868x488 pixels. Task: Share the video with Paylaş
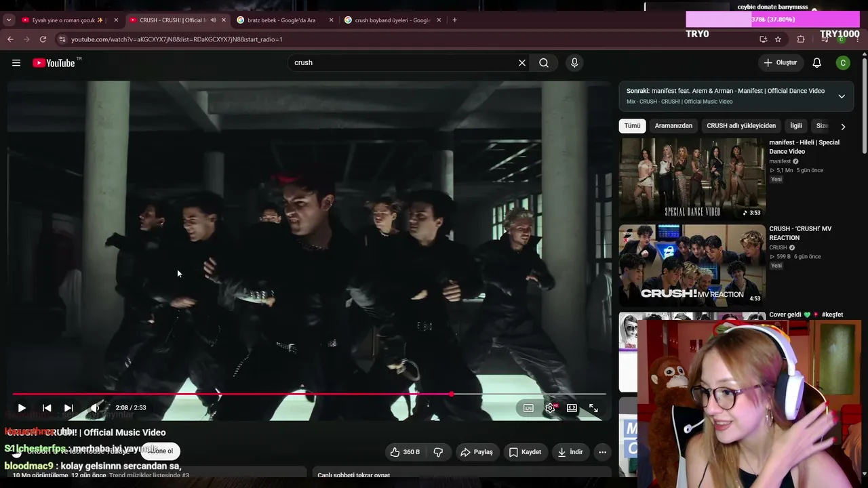pyautogui.click(x=476, y=452)
